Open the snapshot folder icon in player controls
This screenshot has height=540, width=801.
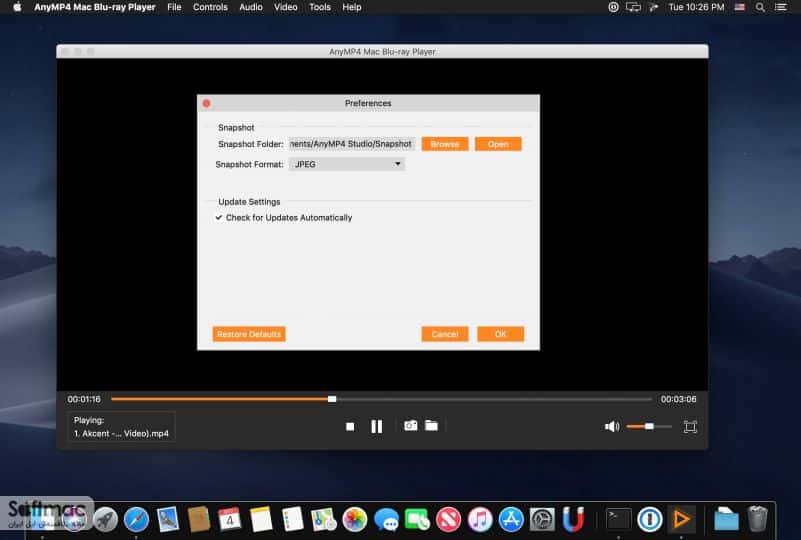click(x=432, y=425)
